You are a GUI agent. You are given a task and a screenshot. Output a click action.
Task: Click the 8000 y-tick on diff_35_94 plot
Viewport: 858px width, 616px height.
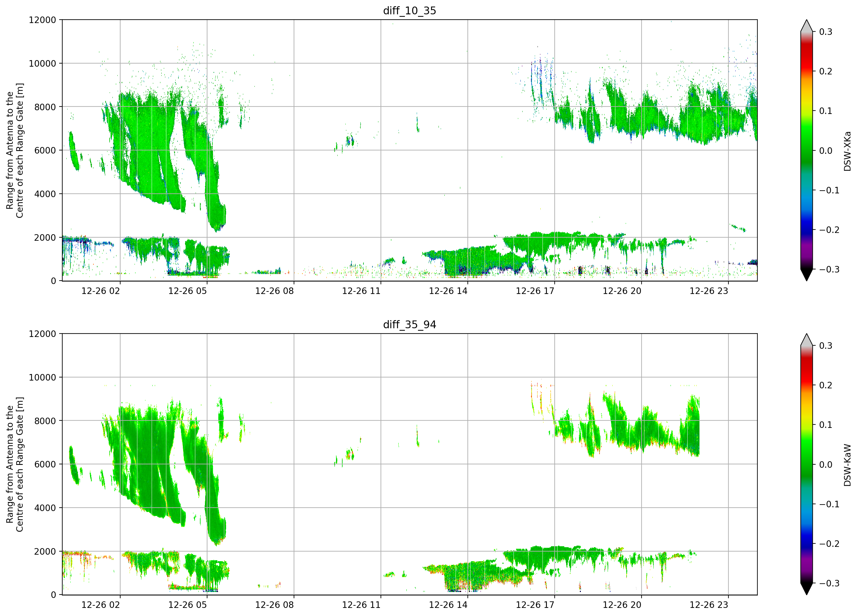point(45,421)
